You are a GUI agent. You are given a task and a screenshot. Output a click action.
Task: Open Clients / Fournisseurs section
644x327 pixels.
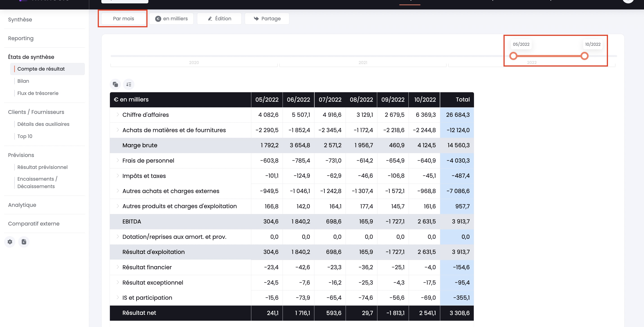click(x=36, y=112)
